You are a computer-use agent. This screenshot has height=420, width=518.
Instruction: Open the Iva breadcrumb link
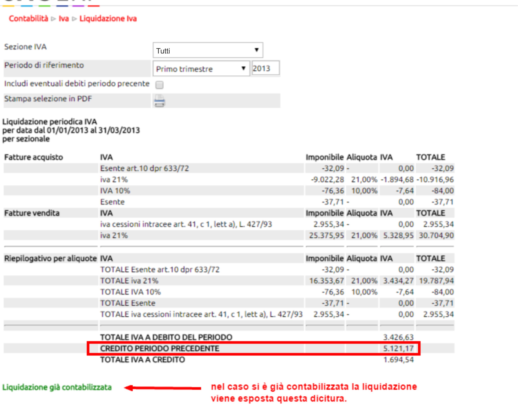click(64, 19)
